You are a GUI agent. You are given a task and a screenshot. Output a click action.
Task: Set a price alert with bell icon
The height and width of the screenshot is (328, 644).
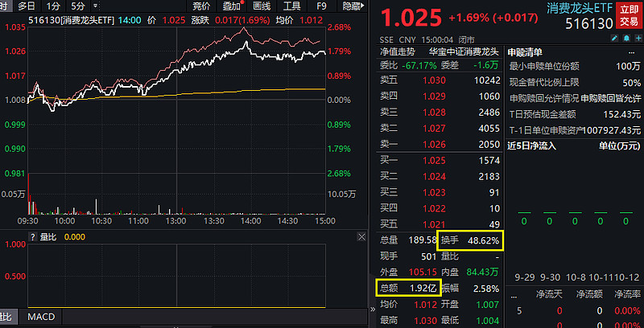627,39
